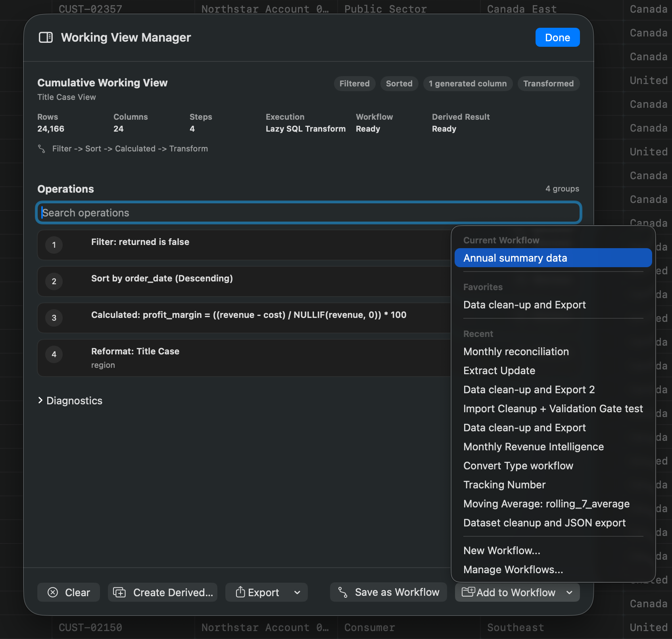Click Public Sector cell in background table
Screen dimensions: 672x639
click(x=386, y=9)
